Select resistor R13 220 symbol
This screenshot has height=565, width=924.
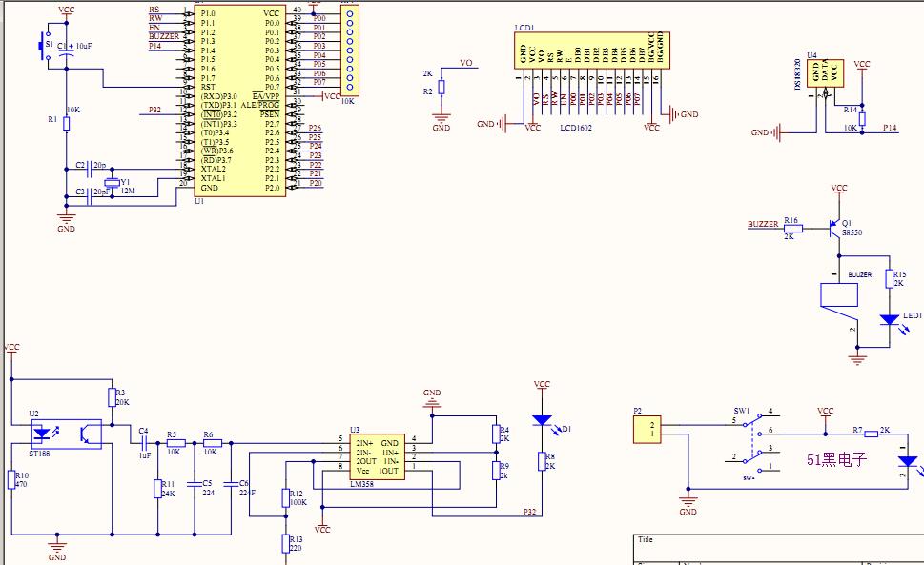(x=286, y=544)
